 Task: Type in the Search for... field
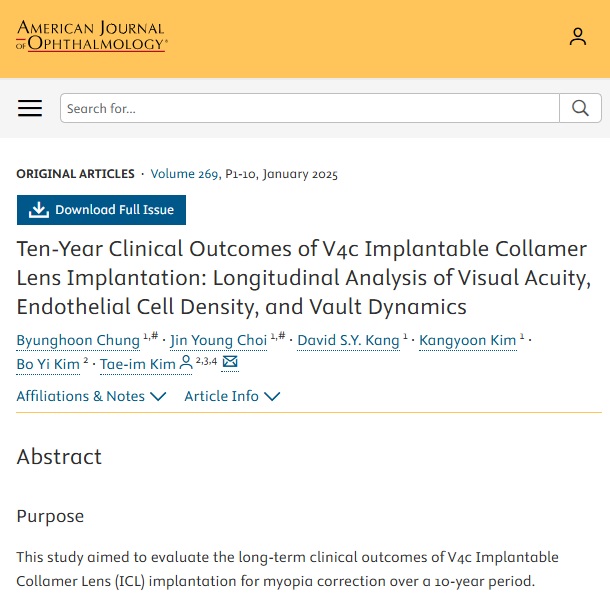coord(309,108)
